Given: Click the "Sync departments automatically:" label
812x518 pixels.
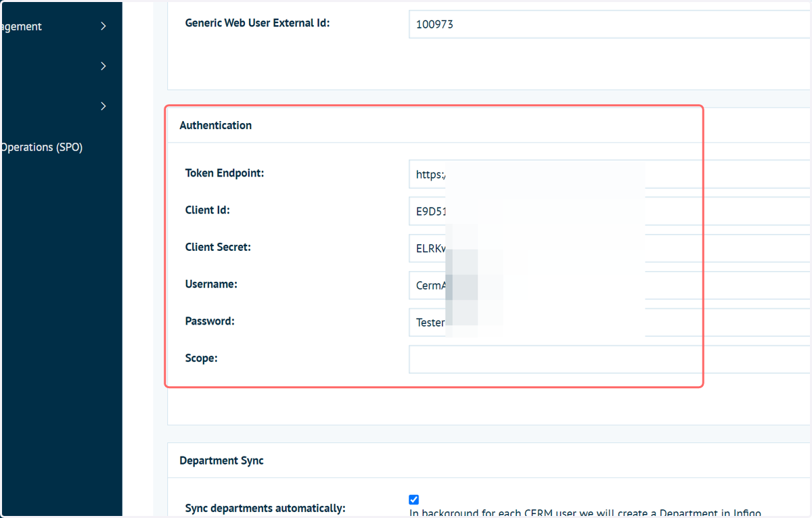Looking at the screenshot, I should pyautogui.click(x=265, y=508).
